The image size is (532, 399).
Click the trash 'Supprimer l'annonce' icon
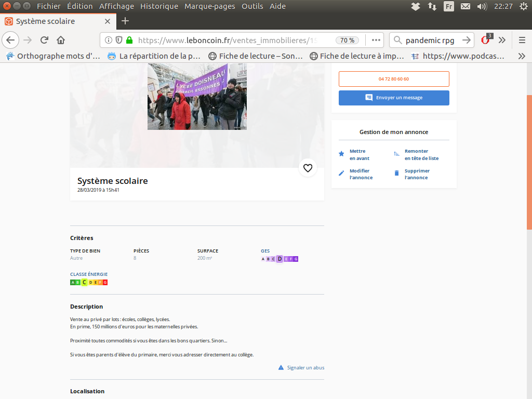point(396,173)
